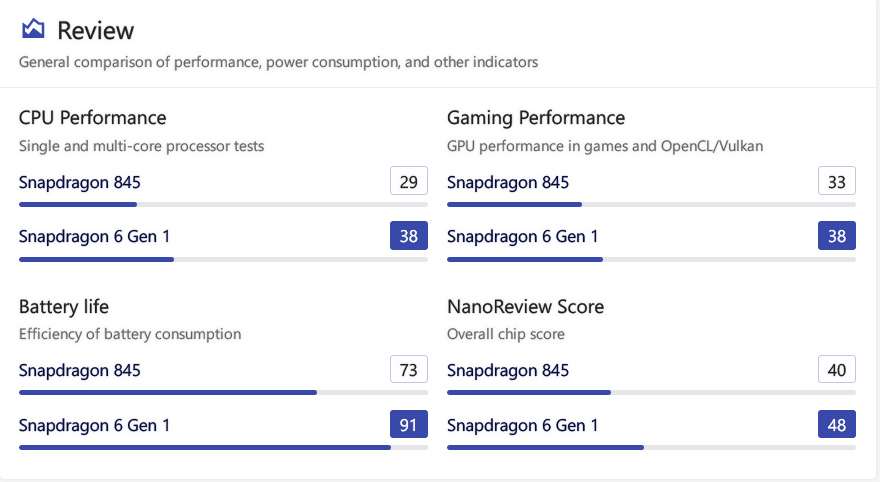Select the NanoReview Score section title

coord(525,306)
